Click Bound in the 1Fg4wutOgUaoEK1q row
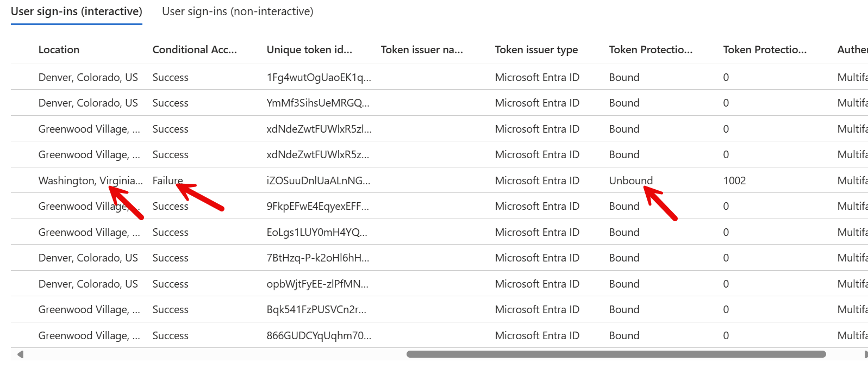The height and width of the screenshot is (374, 868). pyautogui.click(x=624, y=77)
